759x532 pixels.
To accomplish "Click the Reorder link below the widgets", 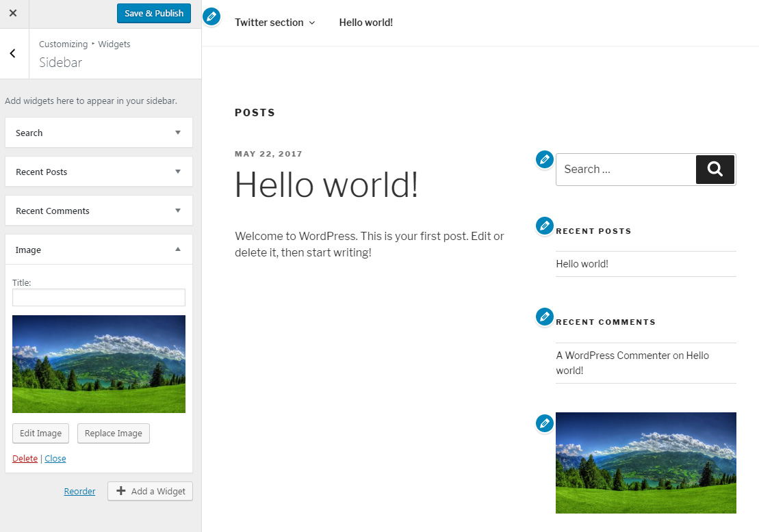I will [x=79, y=491].
